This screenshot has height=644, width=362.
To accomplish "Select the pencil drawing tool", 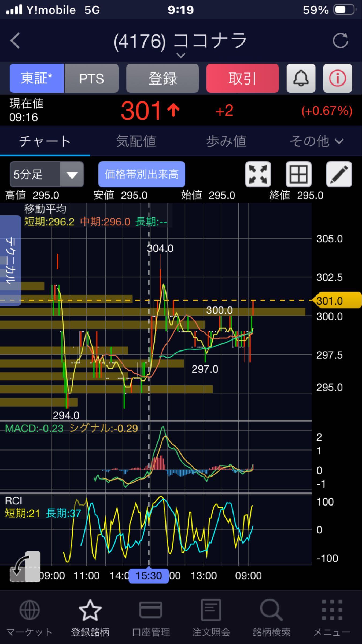I will 339,174.
